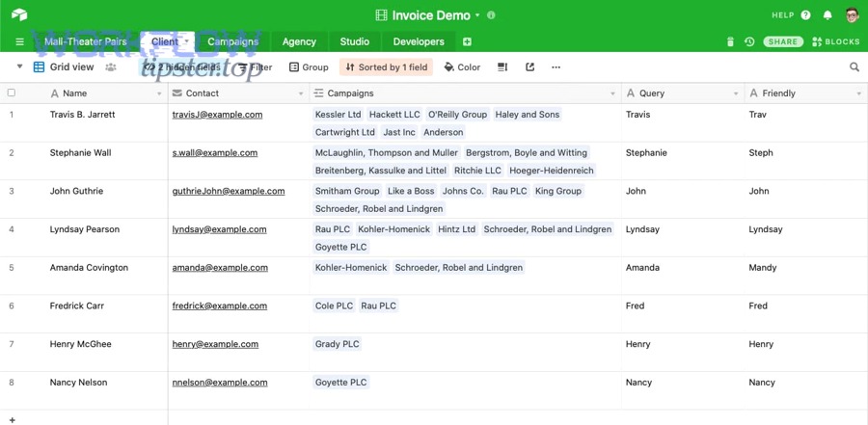Viewport: 868px width, 425px height.
Task: Open the Campaigns column dropdown arrow
Action: pos(612,93)
